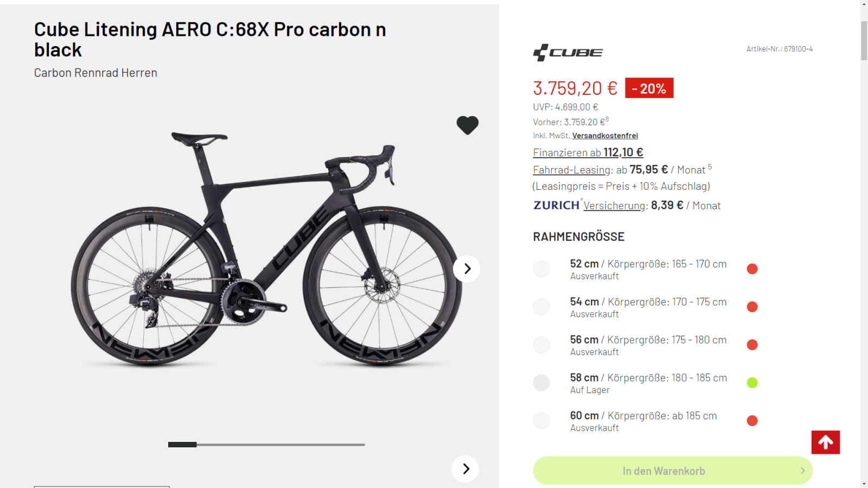Choose the 56 cm frame size radio
Image resolution: width=868 pixels, height=488 pixels.
tap(541, 345)
